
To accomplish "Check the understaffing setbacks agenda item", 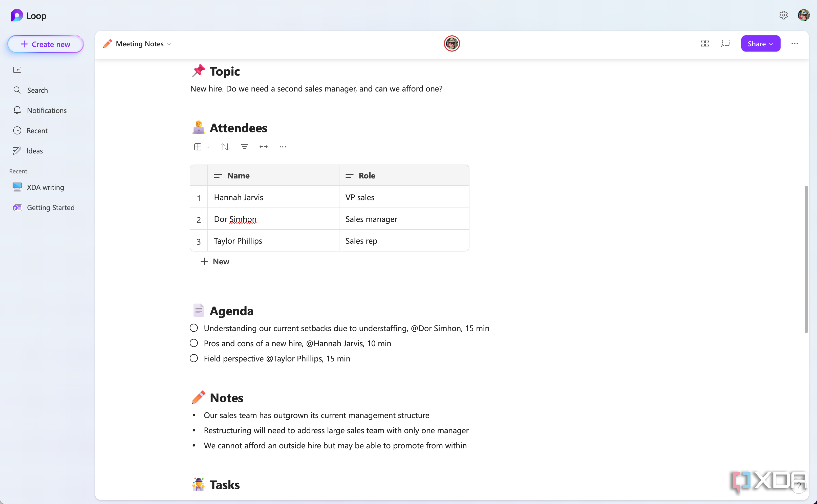I will [x=194, y=328].
